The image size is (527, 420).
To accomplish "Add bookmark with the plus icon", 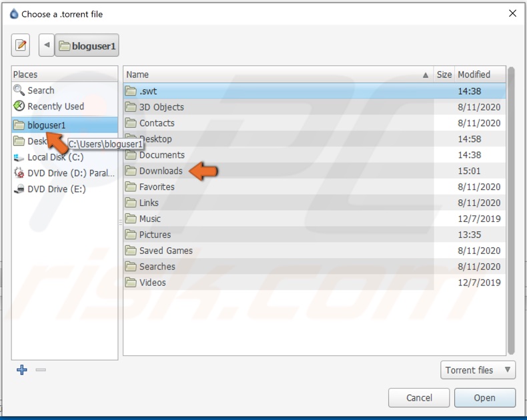I will [x=22, y=369].
